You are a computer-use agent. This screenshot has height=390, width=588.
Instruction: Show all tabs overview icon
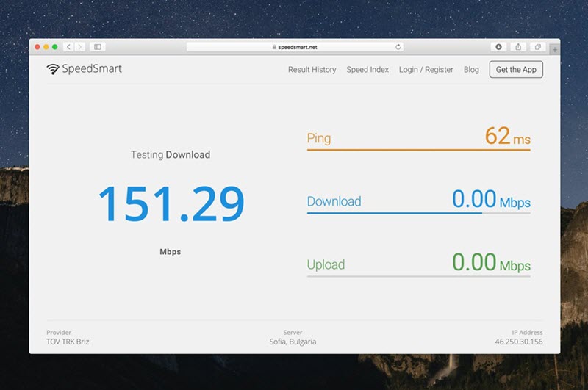(x=538, y=47)
